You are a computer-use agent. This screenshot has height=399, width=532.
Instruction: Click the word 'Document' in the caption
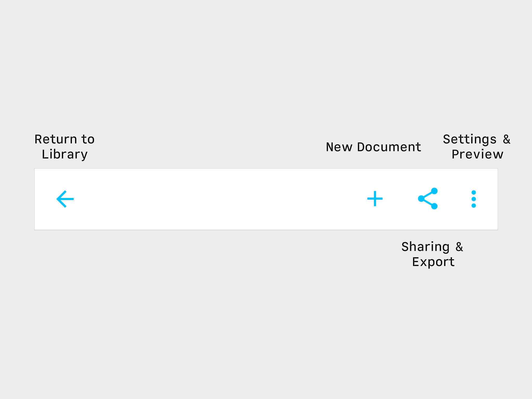[389, 147]
